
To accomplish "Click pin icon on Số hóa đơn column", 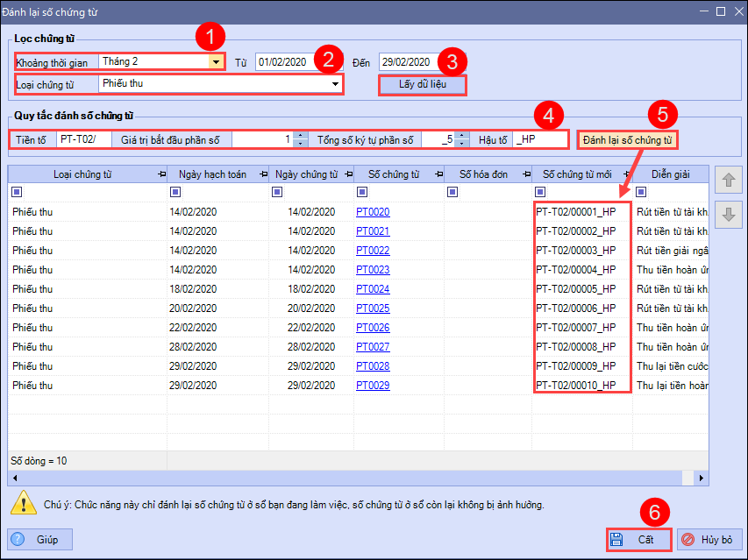I will click(526, 174).
